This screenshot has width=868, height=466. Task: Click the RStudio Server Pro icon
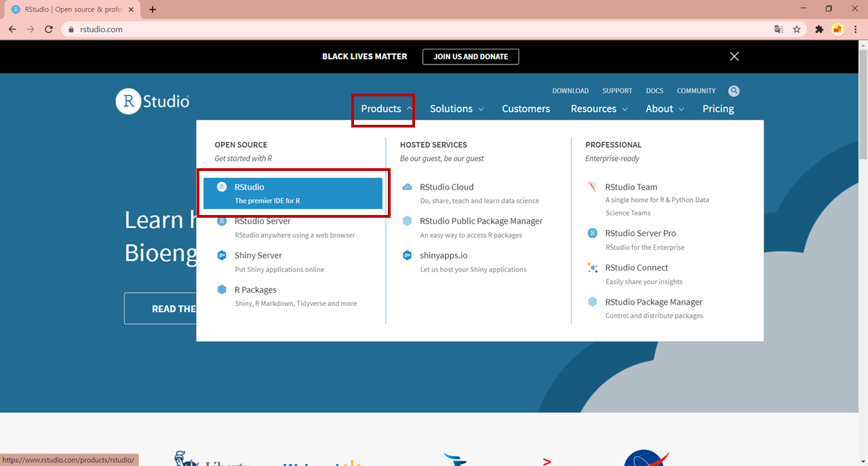click(x=592, y=233)
